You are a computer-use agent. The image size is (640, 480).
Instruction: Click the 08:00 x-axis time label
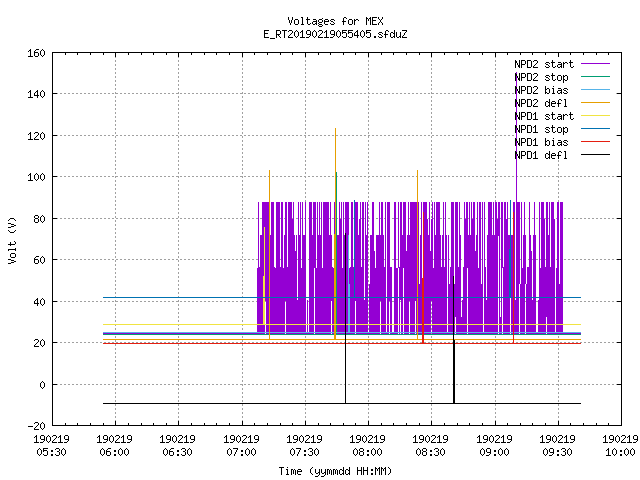click(368, 452)
